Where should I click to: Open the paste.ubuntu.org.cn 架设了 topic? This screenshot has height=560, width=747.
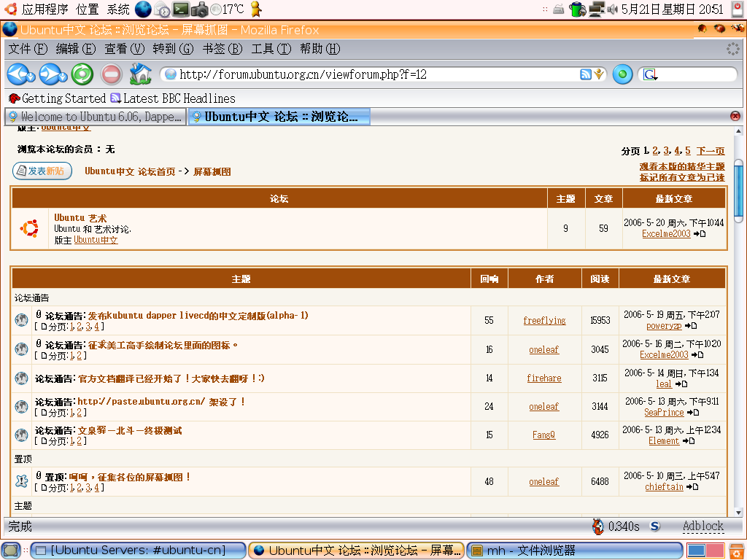[x=161, y=402]
